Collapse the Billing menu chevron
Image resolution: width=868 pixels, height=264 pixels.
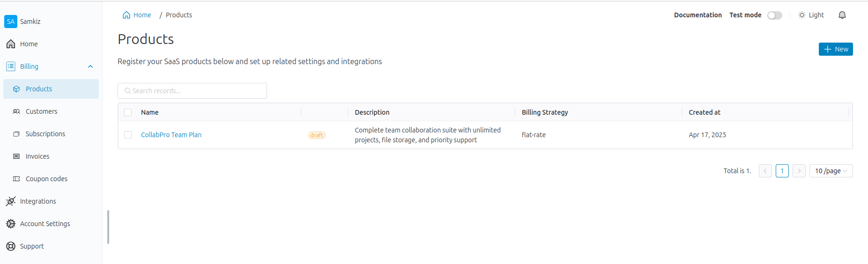[90, 66]
